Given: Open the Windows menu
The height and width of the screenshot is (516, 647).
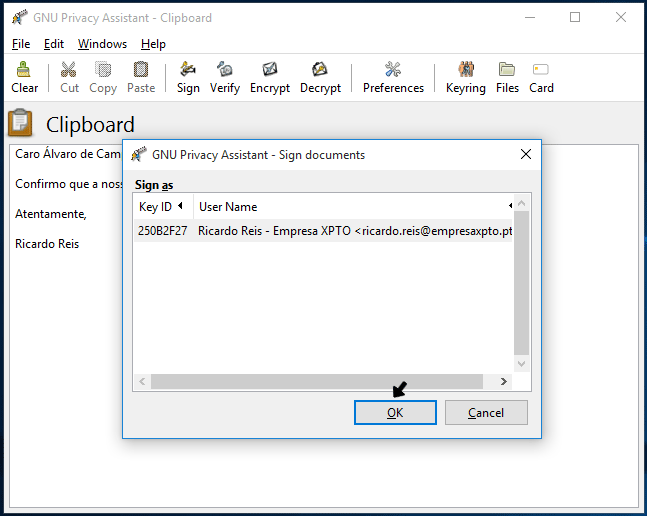Looking at the screenshot, I should [x=102, y=44].
